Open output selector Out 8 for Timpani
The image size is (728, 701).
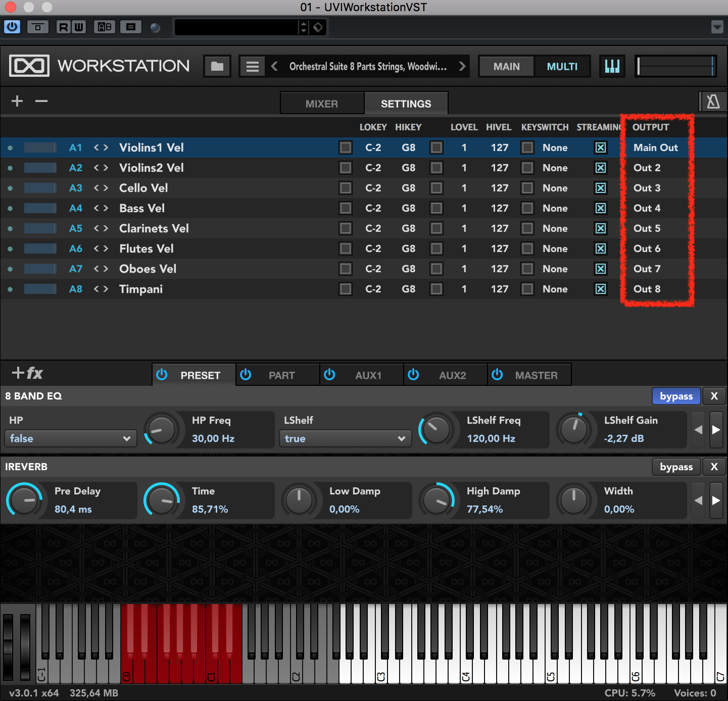(647, 289)
